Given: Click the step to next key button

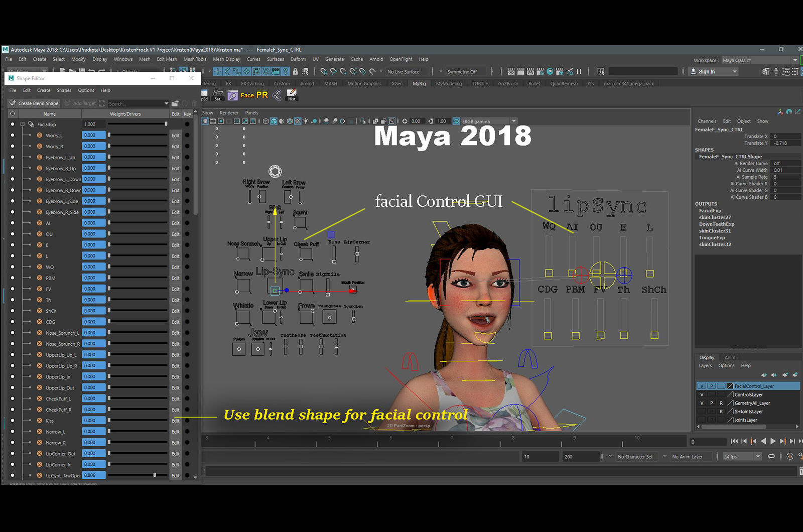Looking at the screenshot, I should coord(783,441).
